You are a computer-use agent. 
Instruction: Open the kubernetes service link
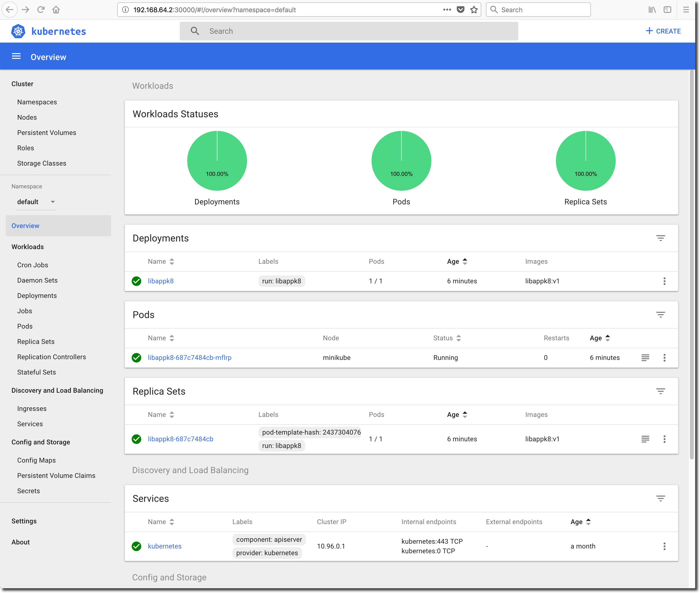click(165, 546)
